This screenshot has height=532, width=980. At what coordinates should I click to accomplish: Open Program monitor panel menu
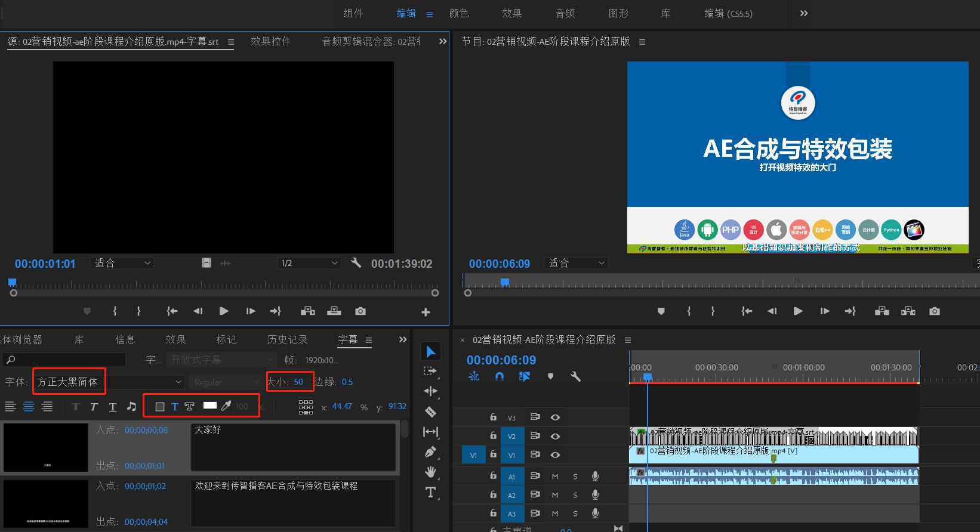pyautogui.click(x=642, y=42)
